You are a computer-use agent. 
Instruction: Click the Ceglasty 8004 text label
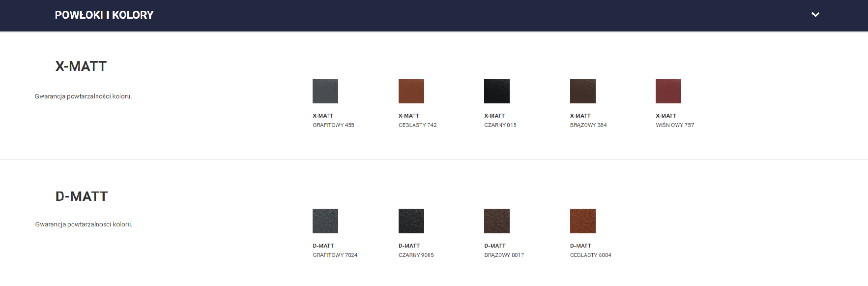(590, 255)
